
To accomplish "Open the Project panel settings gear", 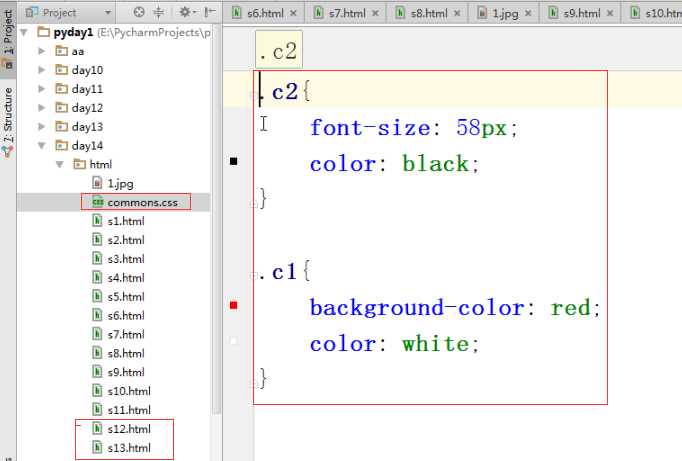I will [185, 12].
